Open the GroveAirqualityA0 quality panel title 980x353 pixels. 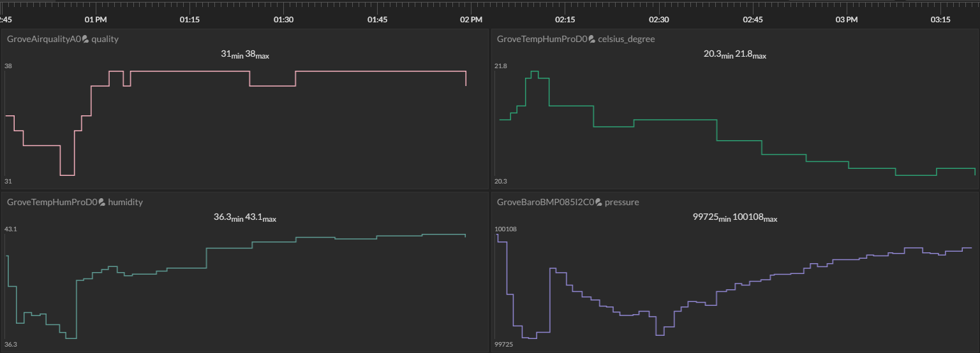pos(63,39)
